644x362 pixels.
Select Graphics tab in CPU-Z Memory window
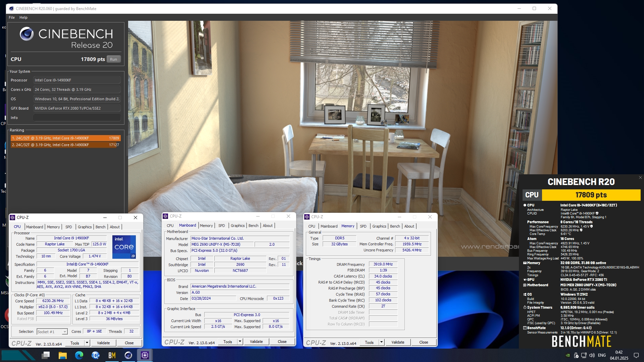[x=379, y=226]
